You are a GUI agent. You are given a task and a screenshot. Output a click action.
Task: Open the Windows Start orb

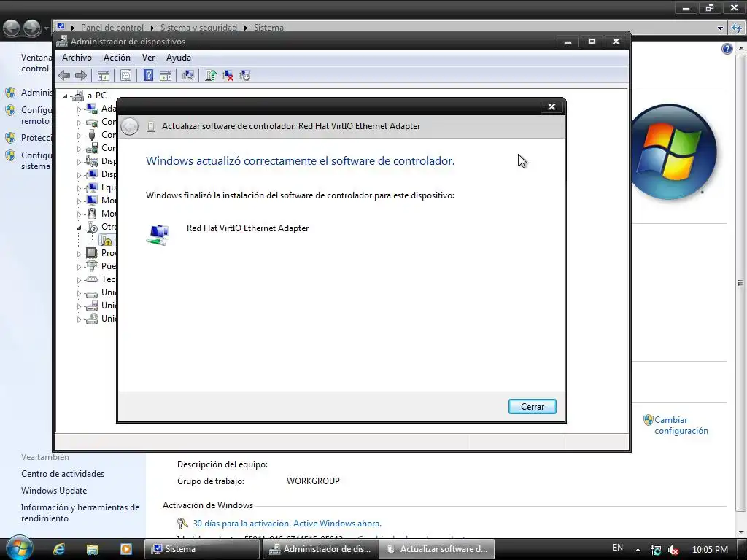point(20,548)
